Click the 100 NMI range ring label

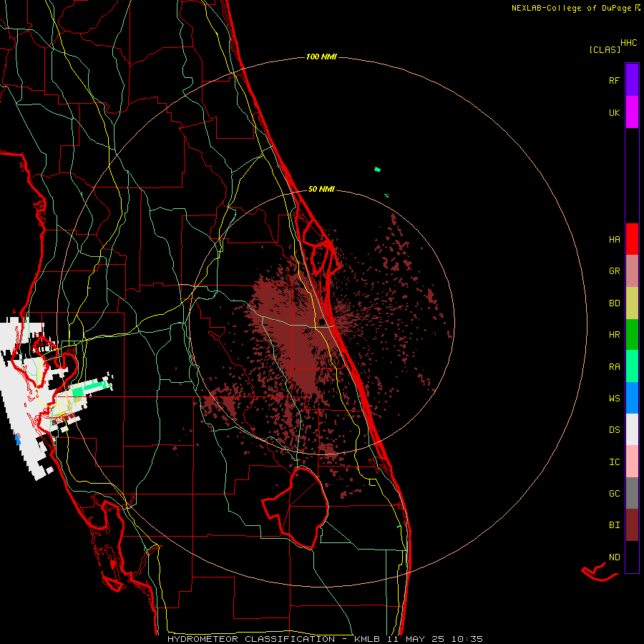[321, 57]
